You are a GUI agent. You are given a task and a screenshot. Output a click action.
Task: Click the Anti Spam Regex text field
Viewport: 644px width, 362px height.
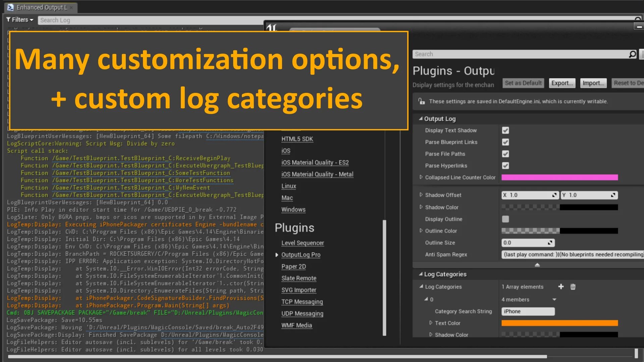[572, 254]
